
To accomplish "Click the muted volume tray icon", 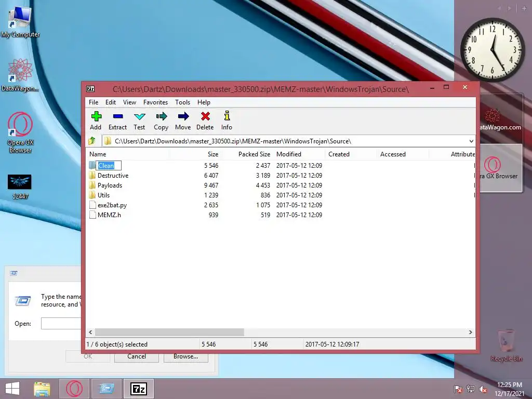I will (x=483, y=389).
